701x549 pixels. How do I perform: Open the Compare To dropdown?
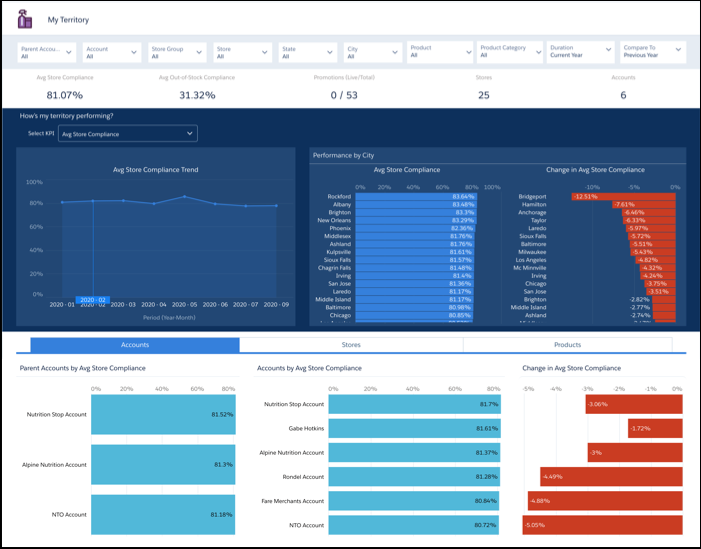(653, 52)
